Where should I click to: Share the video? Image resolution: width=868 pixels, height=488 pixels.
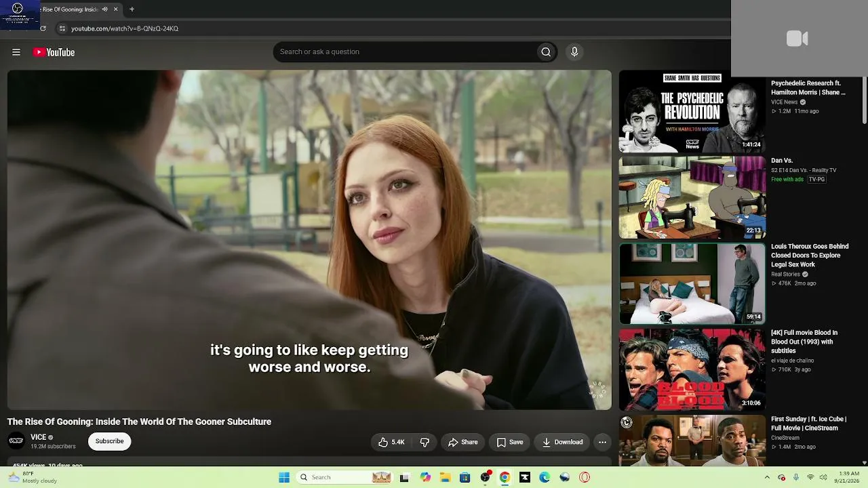463,442
